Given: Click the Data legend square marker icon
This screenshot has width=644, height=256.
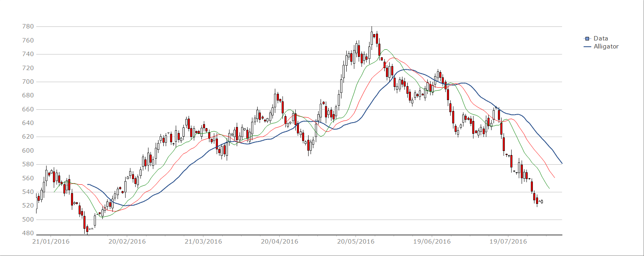Looking at the screenshot, I should pos(587,38).
